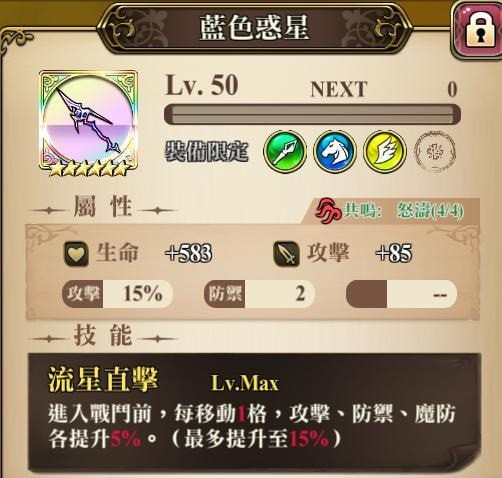Tap the 裝備限定 label
Image resolution: width=502 pixels, height=478 pixels.
pos(207,152)
